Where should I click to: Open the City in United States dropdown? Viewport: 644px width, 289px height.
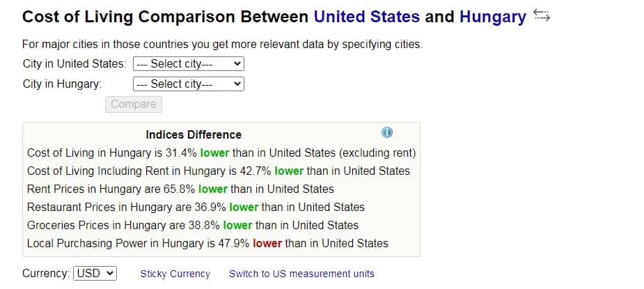coord(188,63)
